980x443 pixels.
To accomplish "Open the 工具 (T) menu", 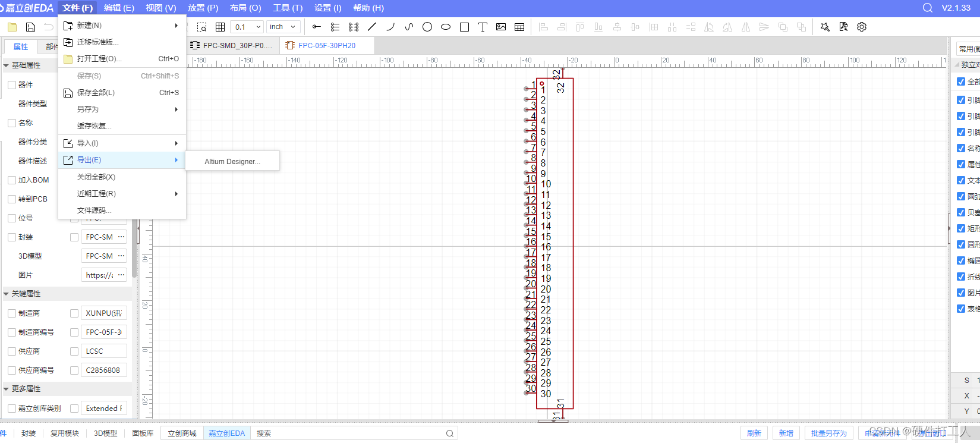I will coord(288,8).
